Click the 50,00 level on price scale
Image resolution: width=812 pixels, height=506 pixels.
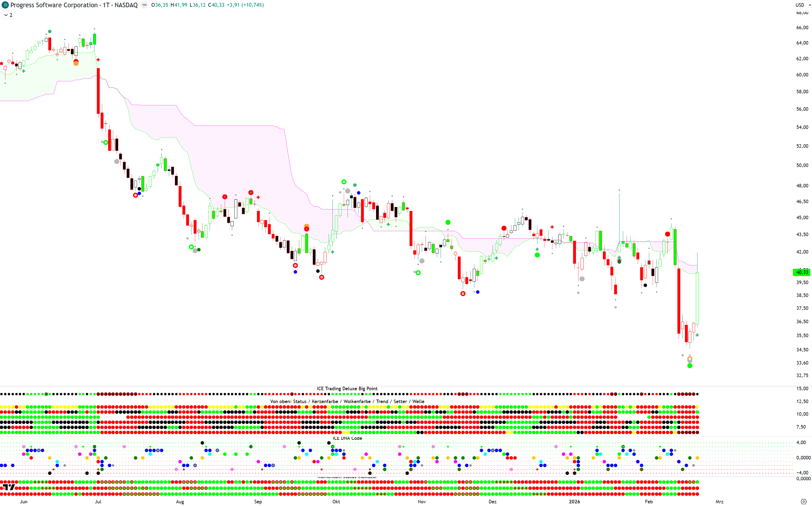pyautogui.click(x=802, y=165)
